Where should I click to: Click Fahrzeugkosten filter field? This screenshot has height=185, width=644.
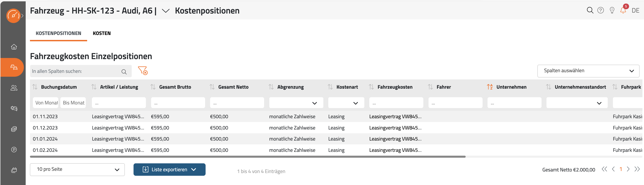(396, 103)
